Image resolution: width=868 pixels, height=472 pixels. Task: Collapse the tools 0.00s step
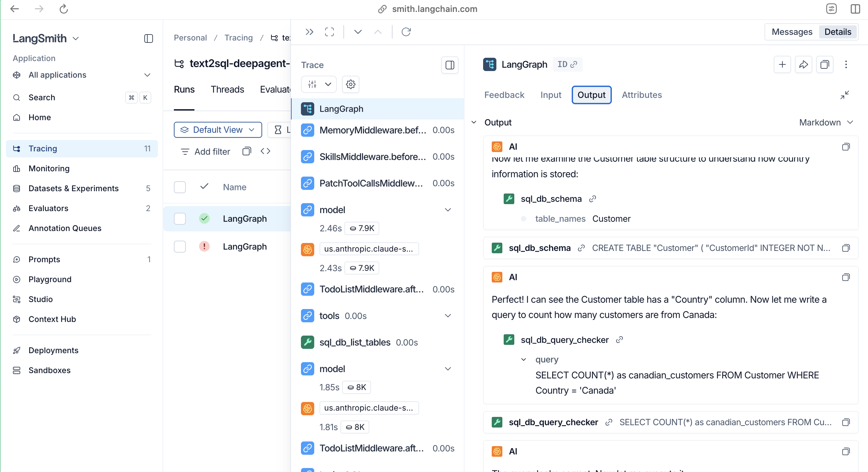point(448,316)
